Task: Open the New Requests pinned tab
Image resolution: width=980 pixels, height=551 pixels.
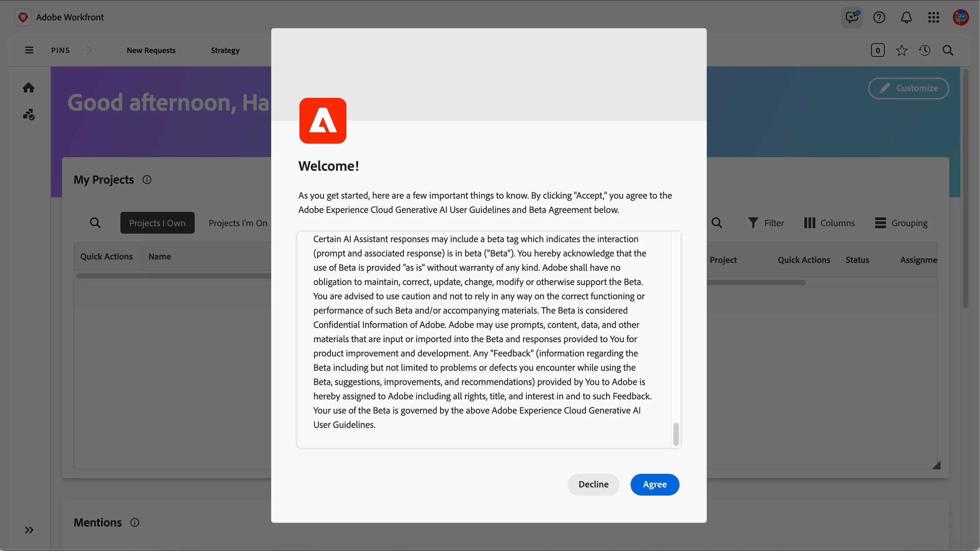Action: click(151, 50)
